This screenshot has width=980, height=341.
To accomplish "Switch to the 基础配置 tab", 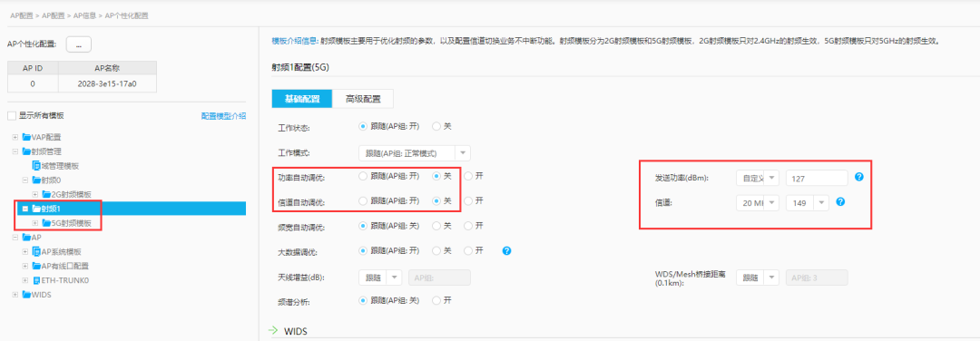I will pyautogui.click(x=302, y=99).
